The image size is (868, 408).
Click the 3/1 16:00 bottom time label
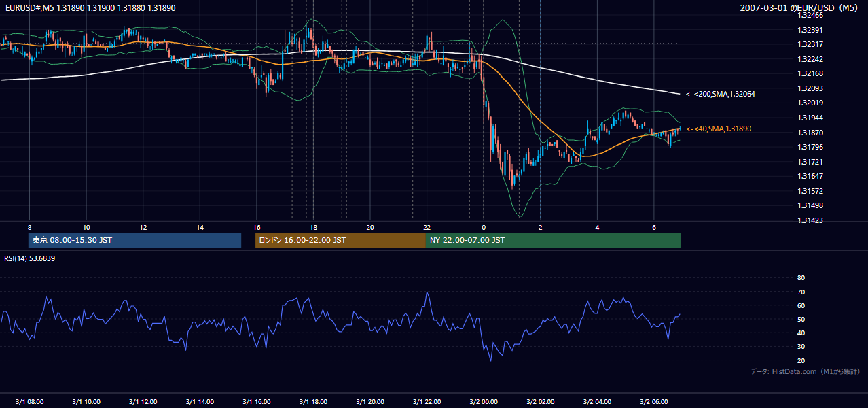click(x=256, y=402)
